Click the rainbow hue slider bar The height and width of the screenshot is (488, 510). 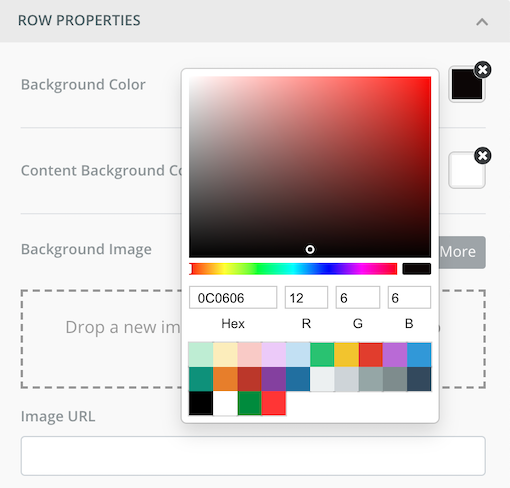click(293, 269)
